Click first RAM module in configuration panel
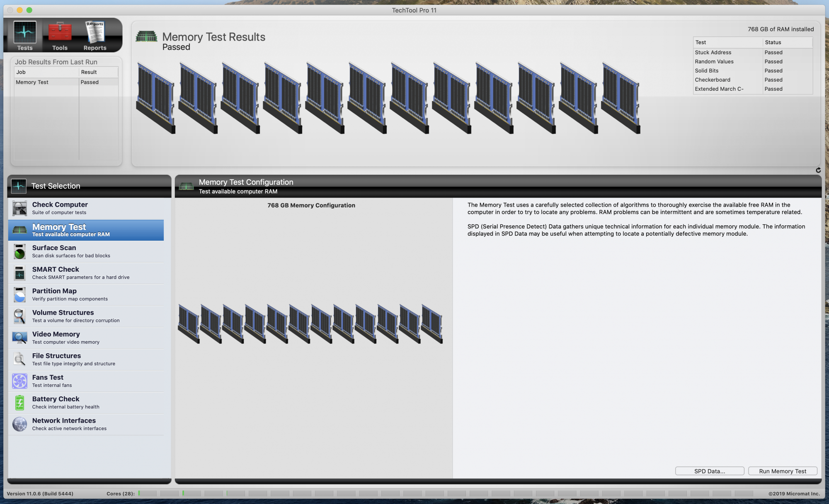 click(x=189, y=324)
